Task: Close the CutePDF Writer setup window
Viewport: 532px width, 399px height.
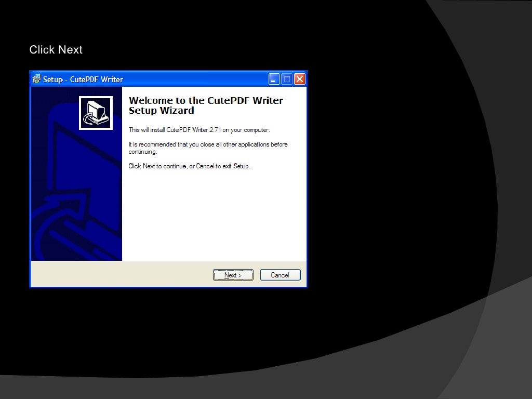Action: point(300,79)
